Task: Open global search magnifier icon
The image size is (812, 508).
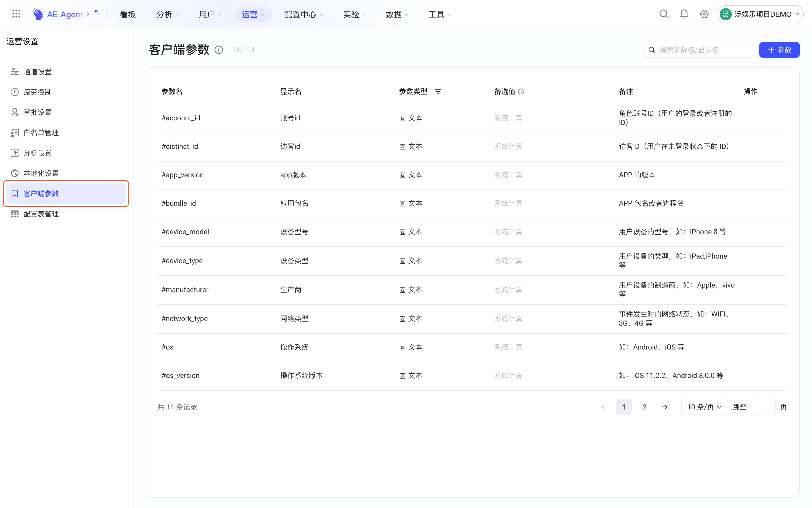Action: pyautogui.click(x=664, y=14)
